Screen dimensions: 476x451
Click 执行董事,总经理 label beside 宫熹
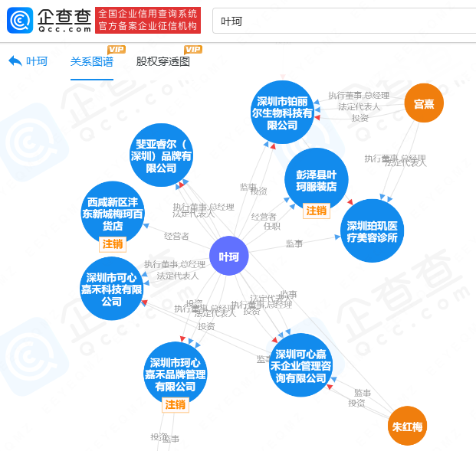click(359, 96)
